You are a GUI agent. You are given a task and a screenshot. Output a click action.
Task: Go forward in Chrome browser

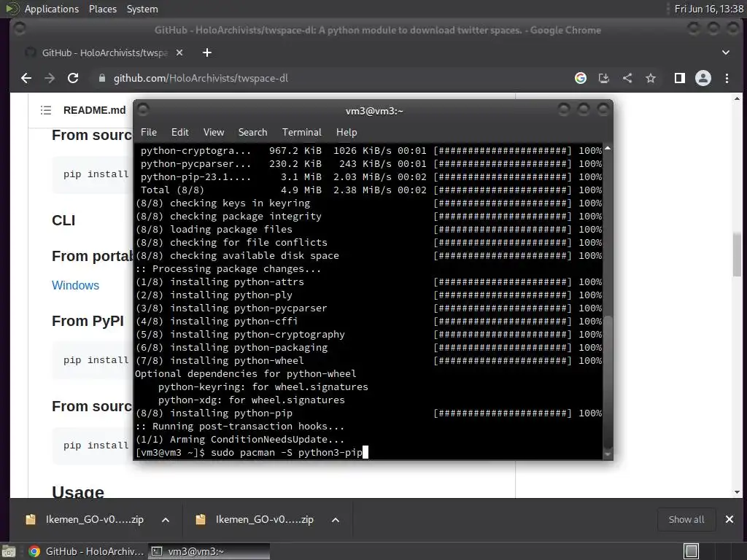point(50,78)
